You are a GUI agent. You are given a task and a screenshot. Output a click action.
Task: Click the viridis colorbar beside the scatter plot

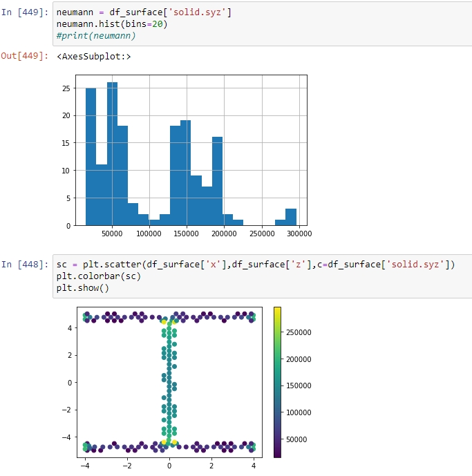278,381
